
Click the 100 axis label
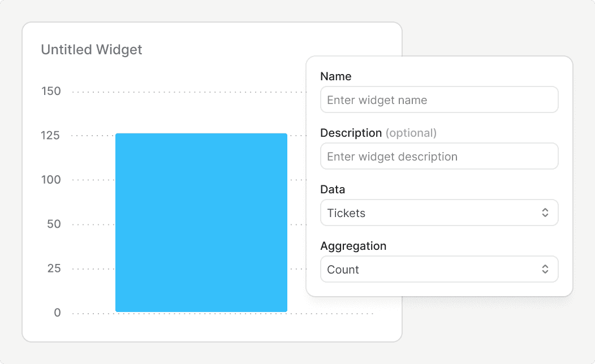tap(51, 180)
